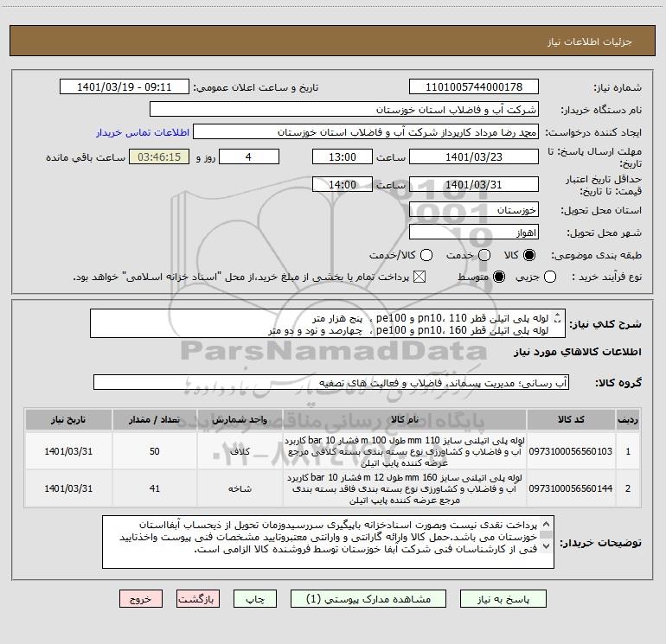Click the 'نام کالا' column header
666x644 pixels.
(x=405, y=420)
